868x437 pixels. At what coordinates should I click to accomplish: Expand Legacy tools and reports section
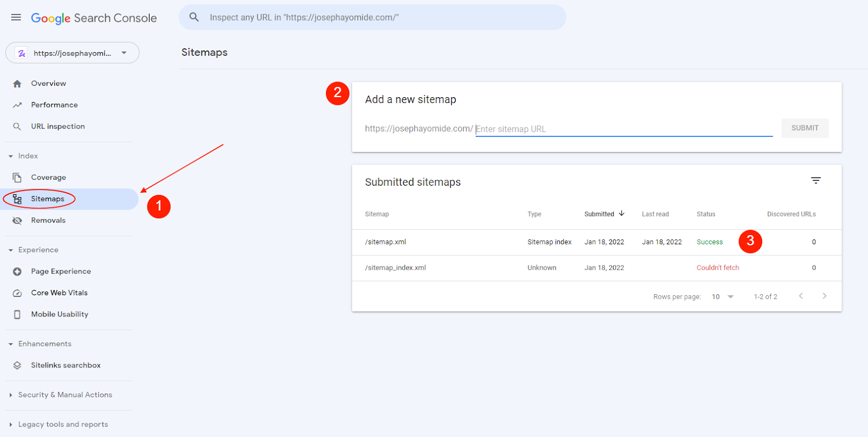(11, 425)
